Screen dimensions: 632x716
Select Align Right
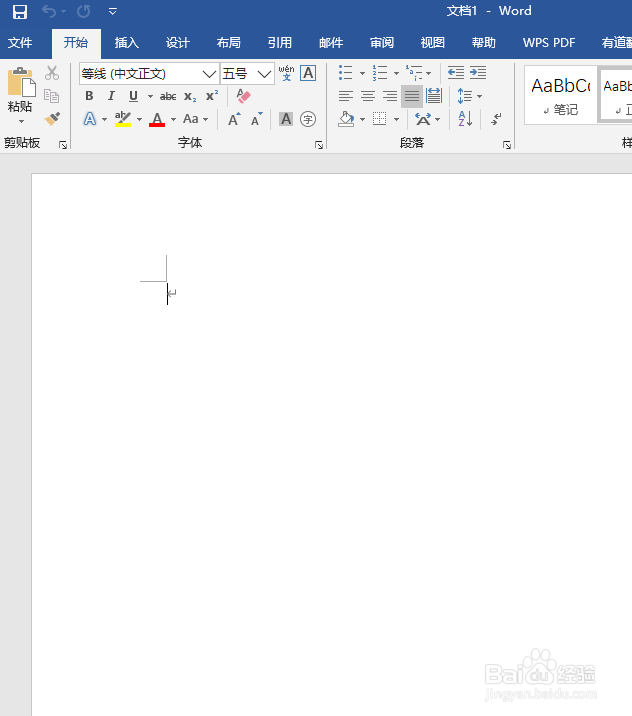click(390, 96)
